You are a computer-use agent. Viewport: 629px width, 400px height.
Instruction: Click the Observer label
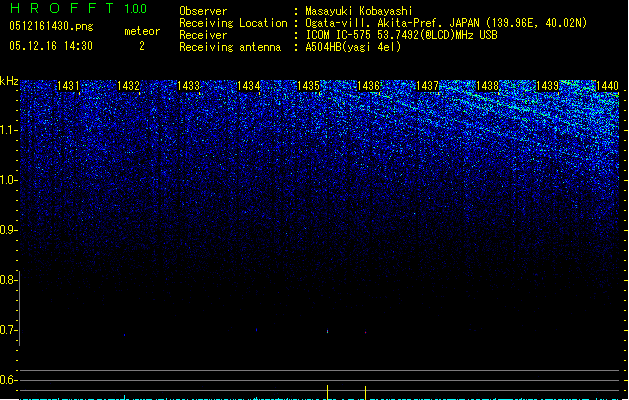coord(203,11)
